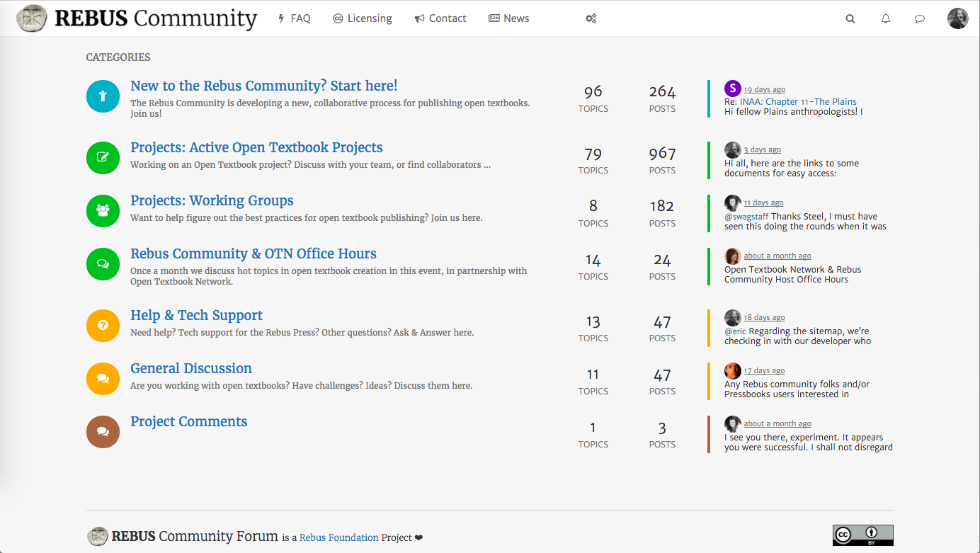Click poster avatar beside '18 days ago'

click(x=733, y=317)
